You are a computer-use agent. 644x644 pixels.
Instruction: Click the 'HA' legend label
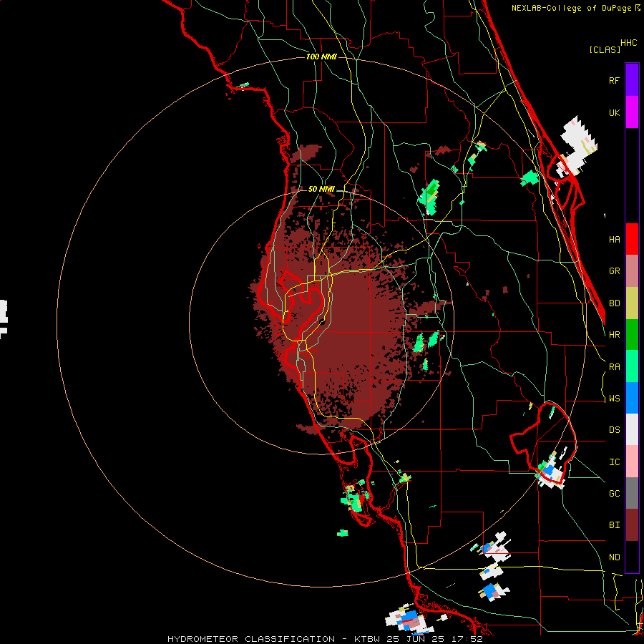tap(614, 240)
